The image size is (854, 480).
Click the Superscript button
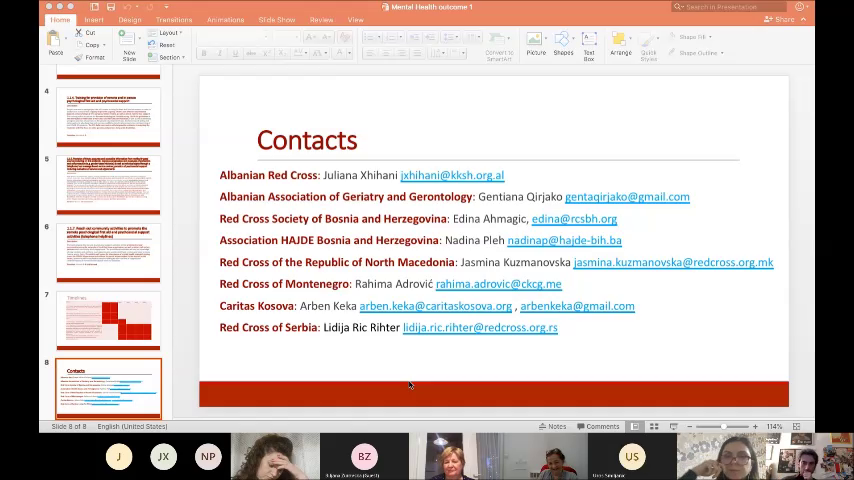(x=266, y=53)
